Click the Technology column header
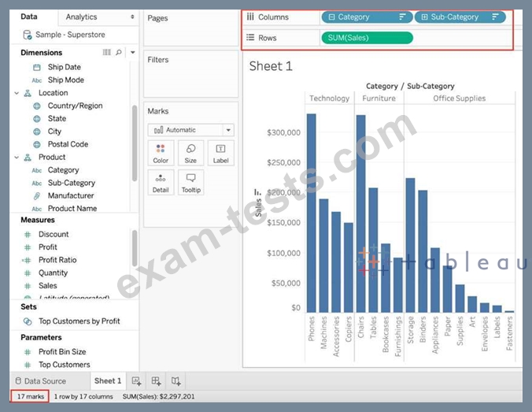Screen dimensions: 532x412 pos(329,98)
